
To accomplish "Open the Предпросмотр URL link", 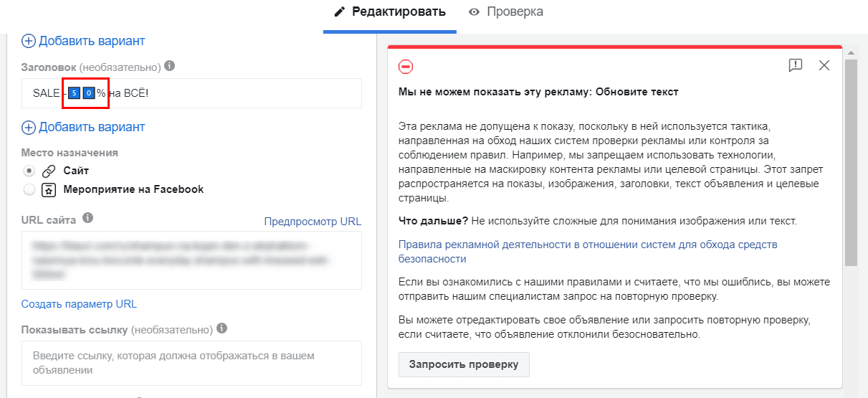I will pos(313,221).
